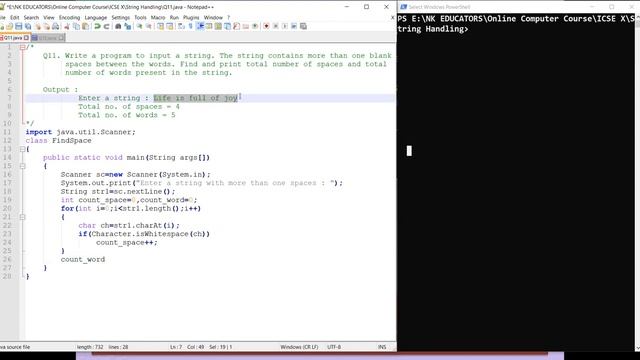
Task: Click the Zoom Out toolbar icon
Action: point(149,27)
